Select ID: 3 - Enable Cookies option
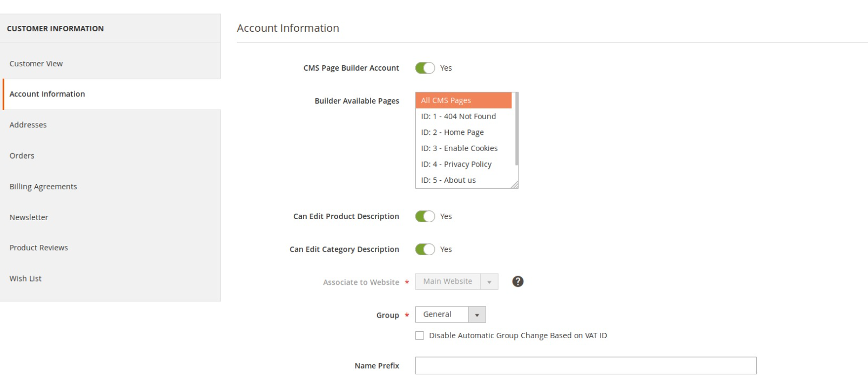This screenshot has width=868, height=383. coord(463,148)
